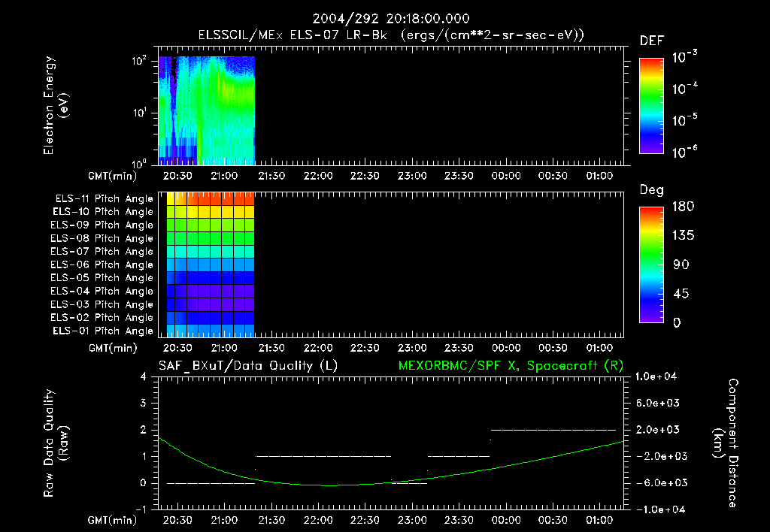770x532 pixels.
Task: Click the 10^0 tick on the energy axis
Action: tap(139, 164)
